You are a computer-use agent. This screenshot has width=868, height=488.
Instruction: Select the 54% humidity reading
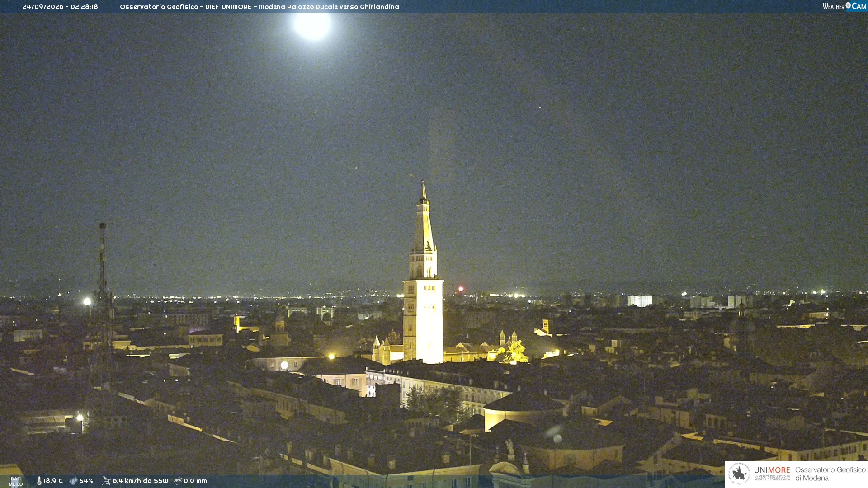coord(86,481)
